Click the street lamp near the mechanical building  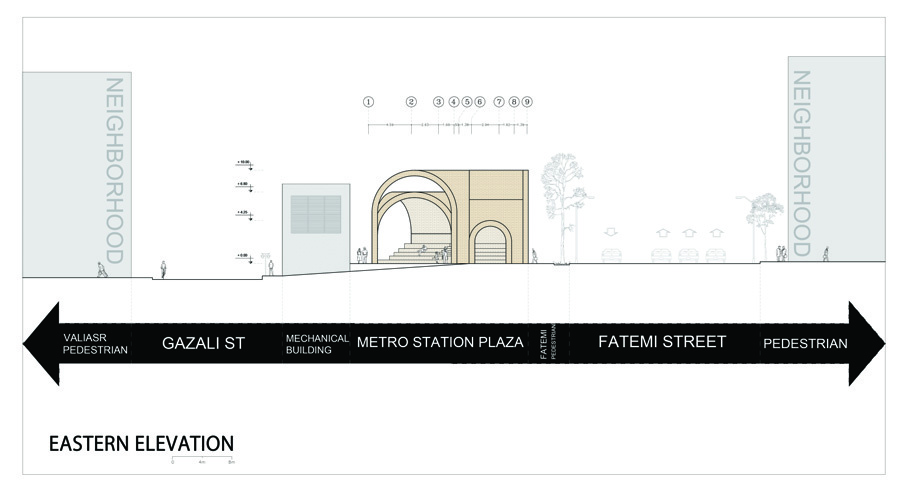(x=265, y=263)
